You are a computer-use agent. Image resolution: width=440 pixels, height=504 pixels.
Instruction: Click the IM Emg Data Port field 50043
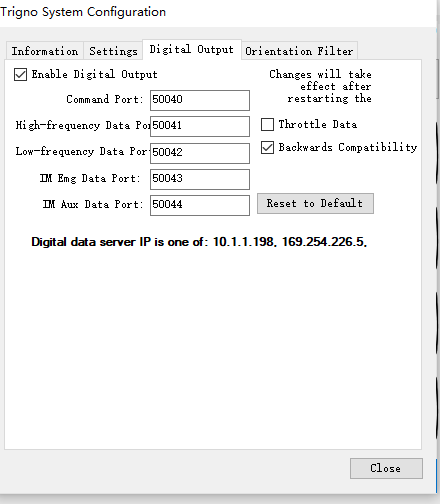pos(200,179)
